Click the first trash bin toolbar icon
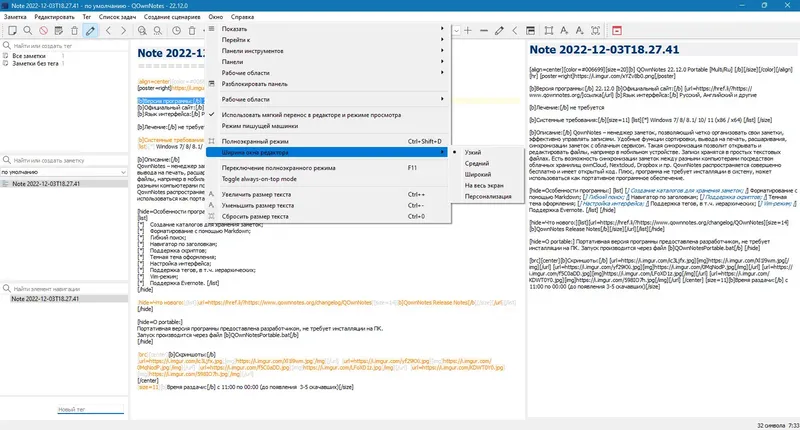This screenshot has width=800, height=430. coord(74,31)
